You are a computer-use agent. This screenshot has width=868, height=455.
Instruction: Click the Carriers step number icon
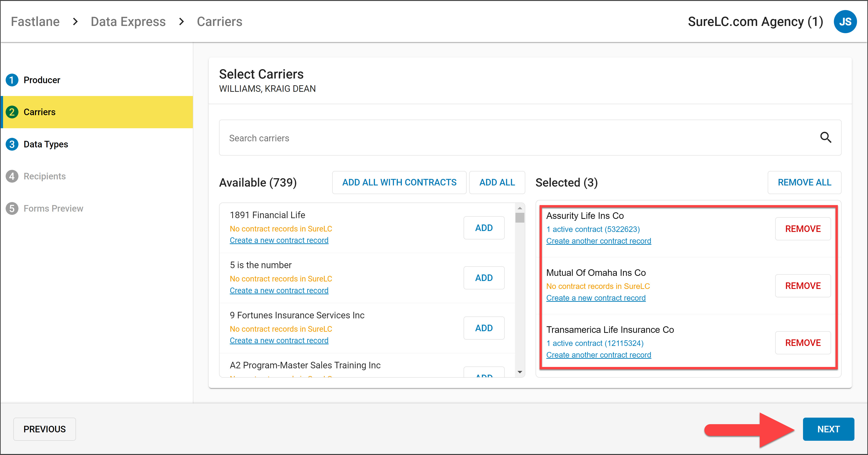pyautogui.click(x=12, y=112)
